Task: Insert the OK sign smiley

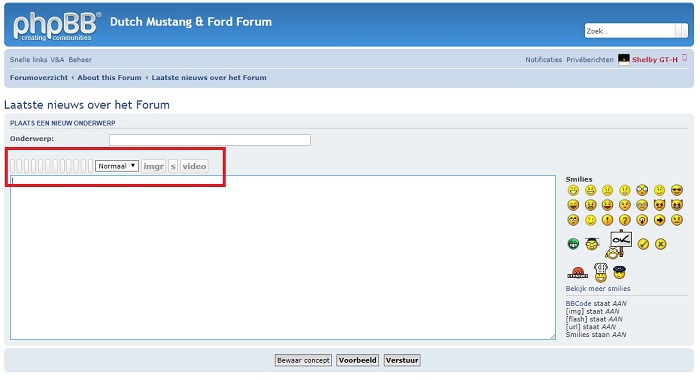Action: [x=618, y=244]
